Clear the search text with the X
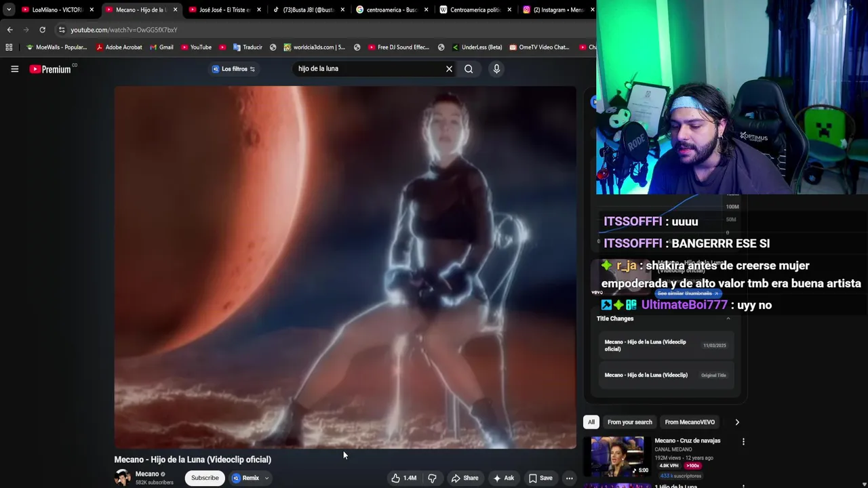 coord(449,68)
